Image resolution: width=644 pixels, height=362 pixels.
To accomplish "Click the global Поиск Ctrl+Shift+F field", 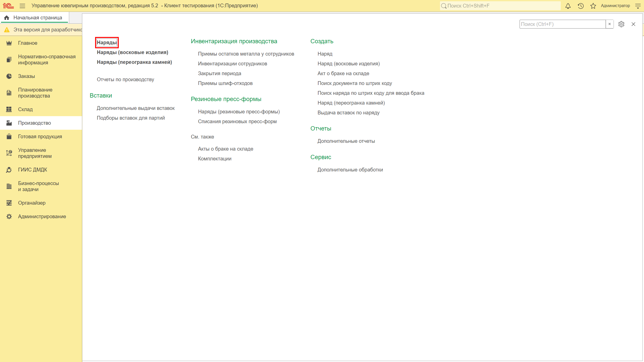I will click(500, 6).
